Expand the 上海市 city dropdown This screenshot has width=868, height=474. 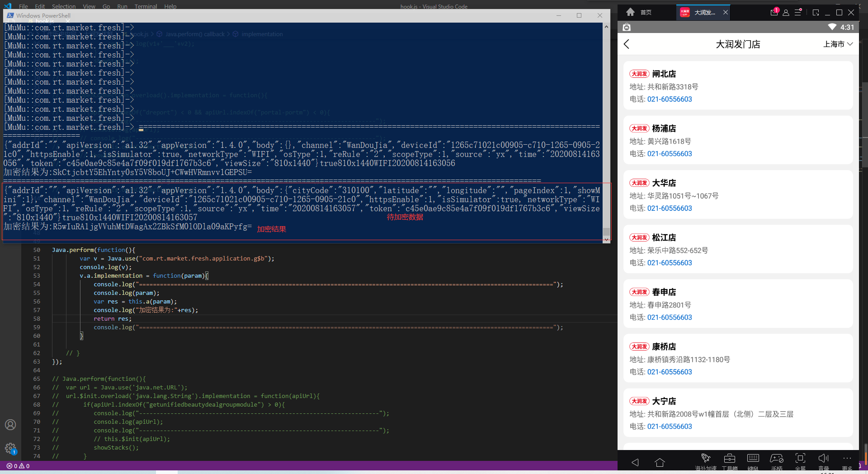point(838,44)
